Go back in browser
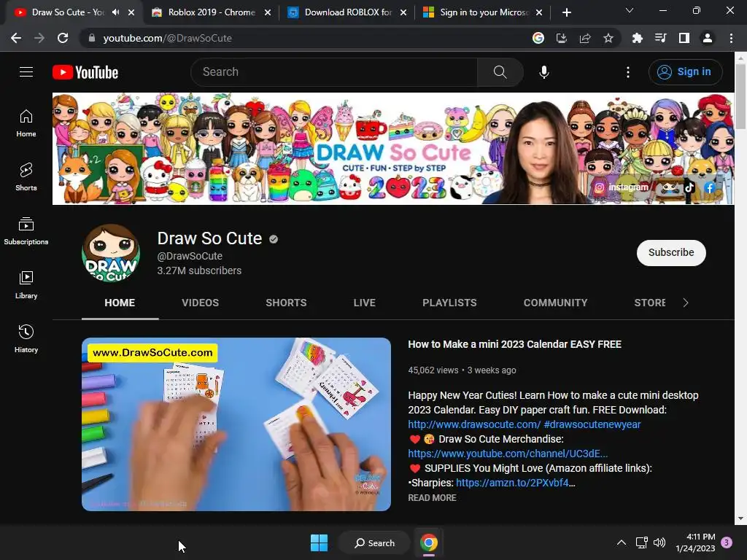Image resolution: width=747 pixels, height=560 pixels. point(16,38)
